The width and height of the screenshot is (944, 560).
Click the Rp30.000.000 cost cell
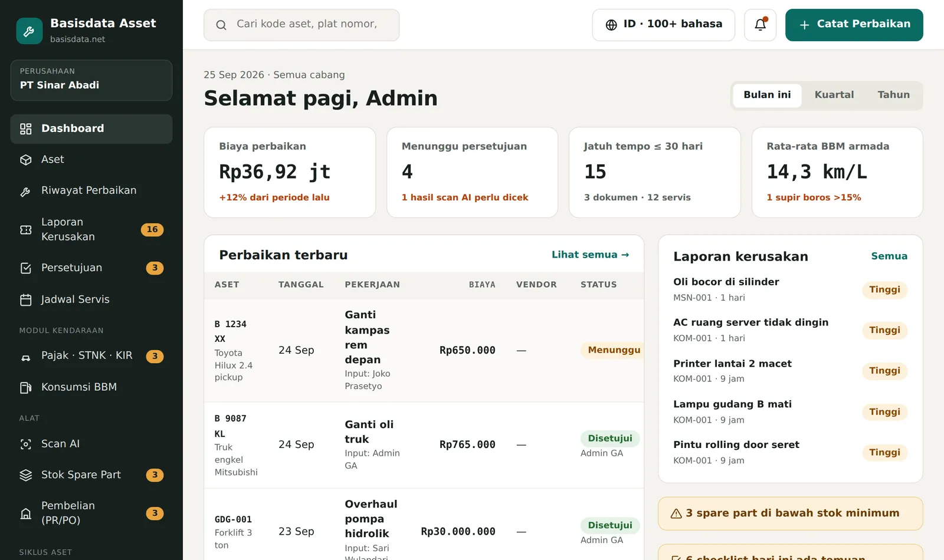458,532
